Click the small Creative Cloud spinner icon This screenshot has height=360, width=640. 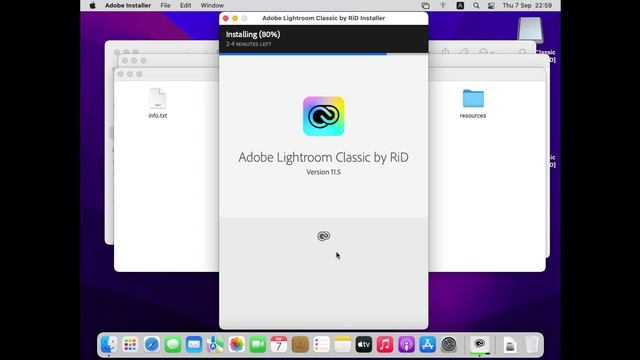[x=324, y=236]
